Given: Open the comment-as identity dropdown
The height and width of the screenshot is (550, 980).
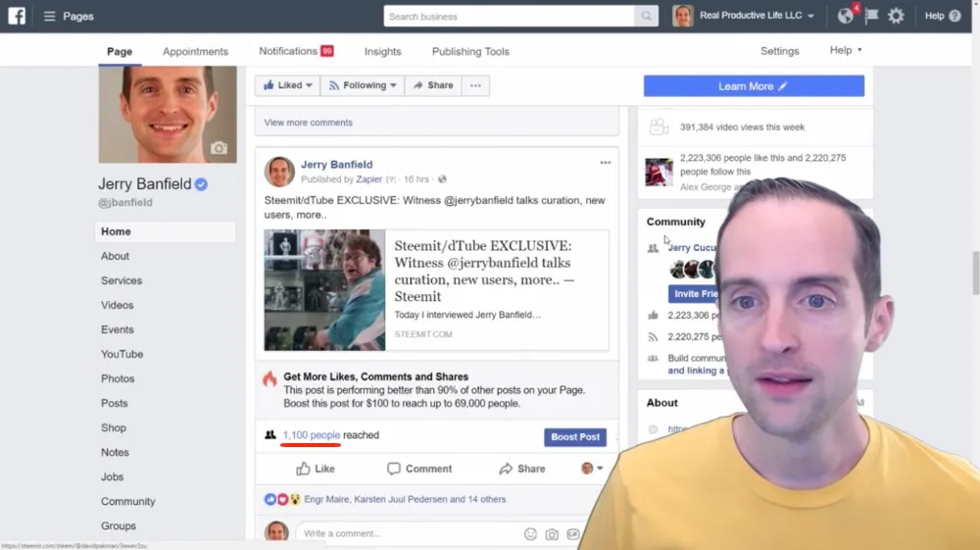Looking at the screenshot, I should [592, 468].
